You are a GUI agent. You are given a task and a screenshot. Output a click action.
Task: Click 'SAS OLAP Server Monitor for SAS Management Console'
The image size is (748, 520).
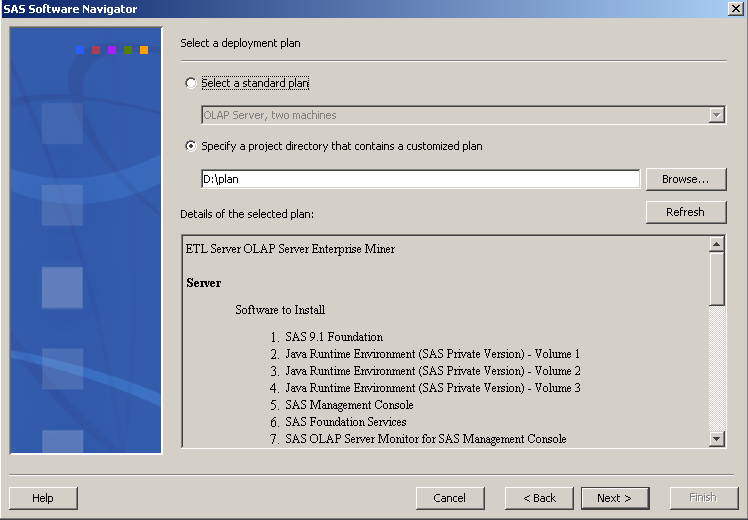[x=426, y=439]
